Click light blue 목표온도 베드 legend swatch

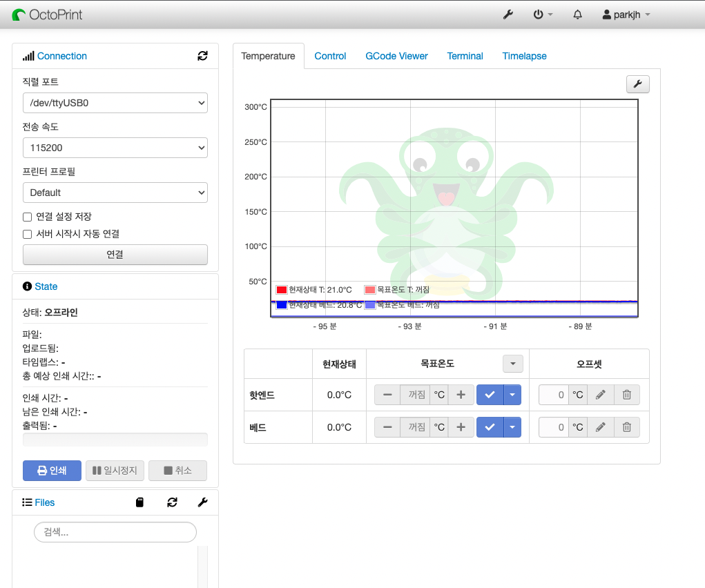(x=369, y=305)
